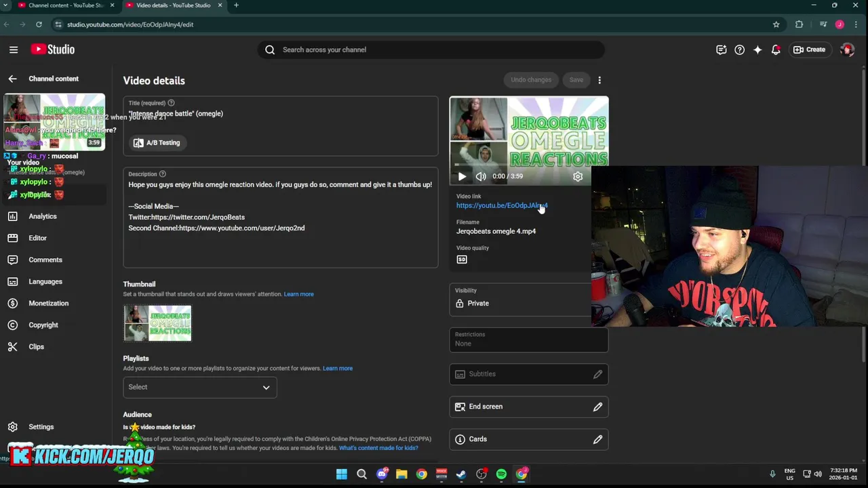Open a new browser tab
Image resolution: width=868 pixels, height=488 pixels.
point(236,5)
